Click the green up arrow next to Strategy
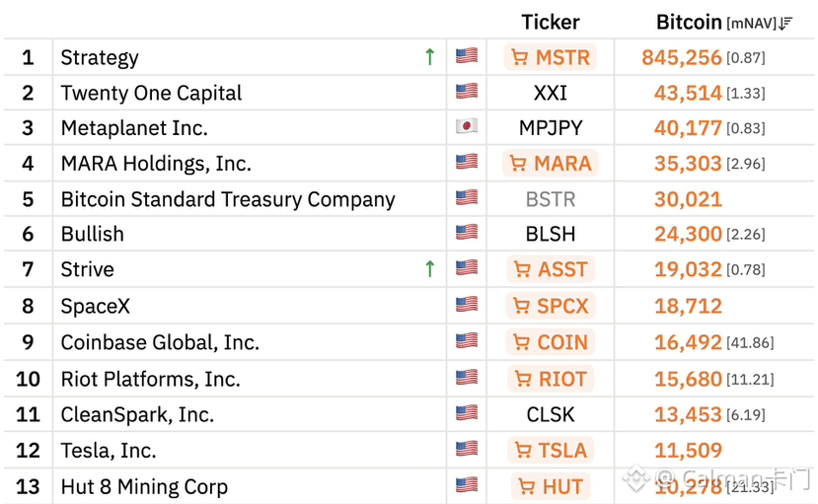 (x=430, y=56)
